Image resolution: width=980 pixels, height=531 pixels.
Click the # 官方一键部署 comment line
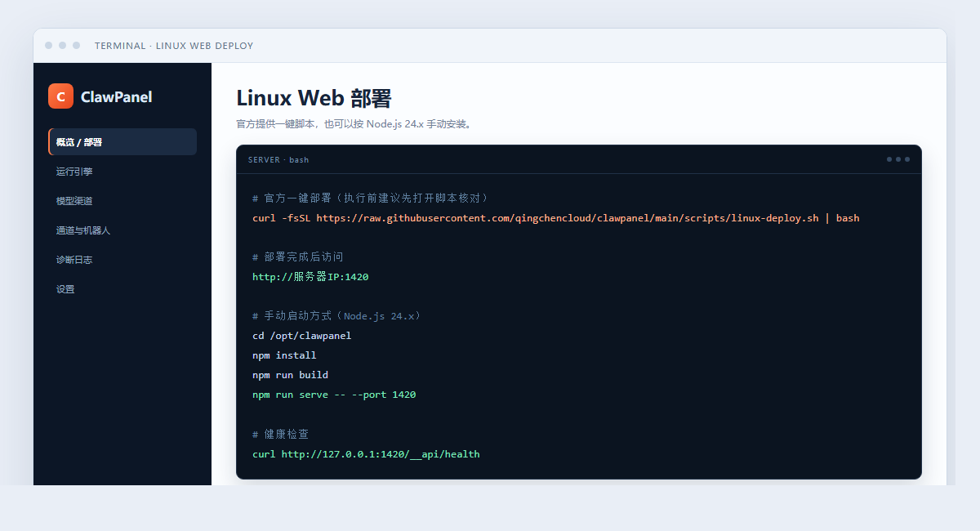(371, 199)
